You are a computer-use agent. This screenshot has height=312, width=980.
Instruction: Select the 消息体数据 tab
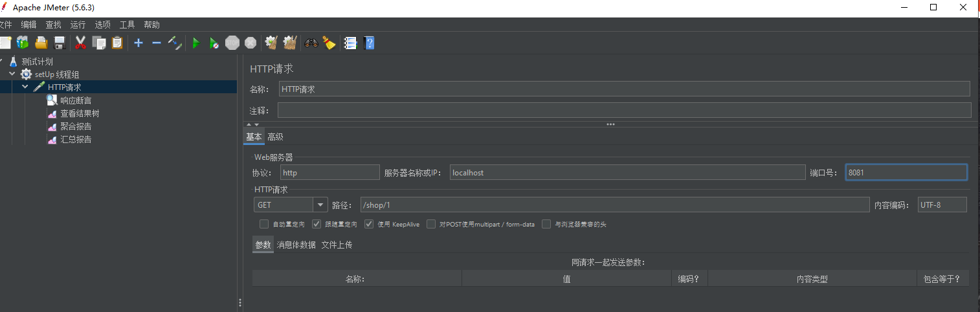click(296, 245)
